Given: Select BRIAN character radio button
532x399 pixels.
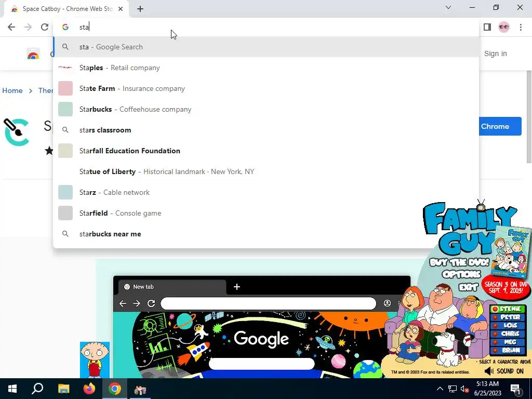Looking at the screenshot, I should coord(495,351).
